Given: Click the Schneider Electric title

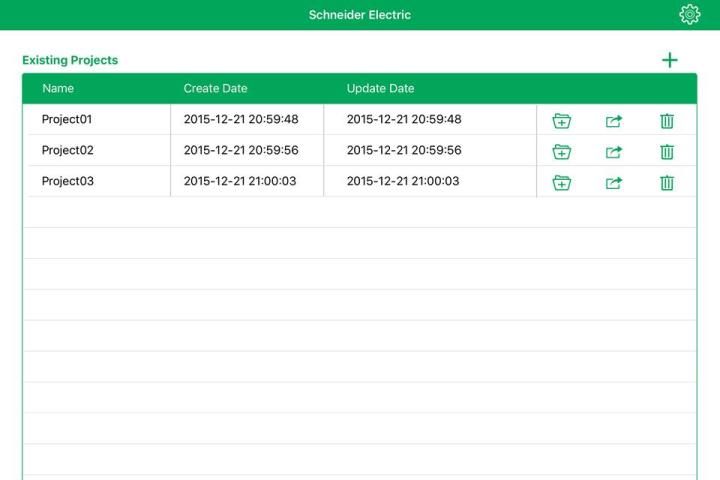Looking at the screenshot, I should tap(360, 15).
